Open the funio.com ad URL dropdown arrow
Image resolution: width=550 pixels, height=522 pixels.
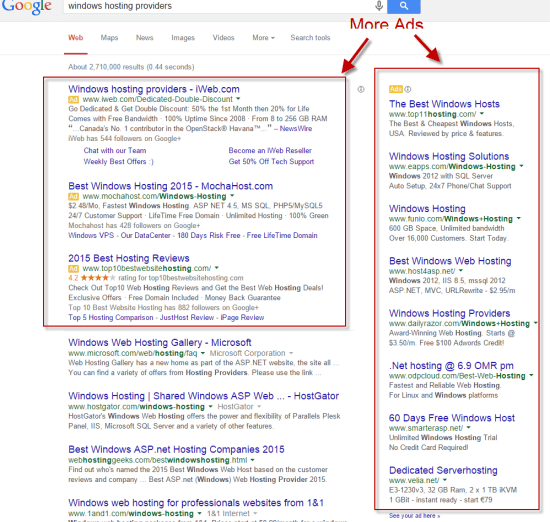pyautogui.click(x=518, y=218)
